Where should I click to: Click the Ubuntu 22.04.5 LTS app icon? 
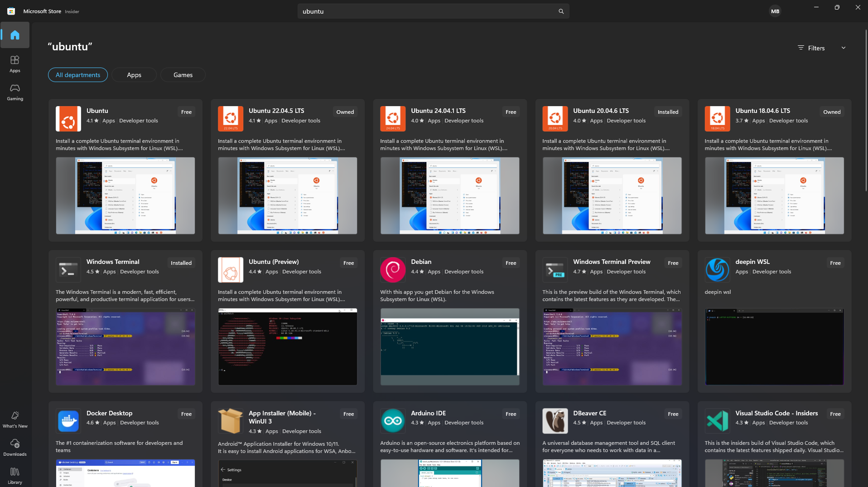231,119
